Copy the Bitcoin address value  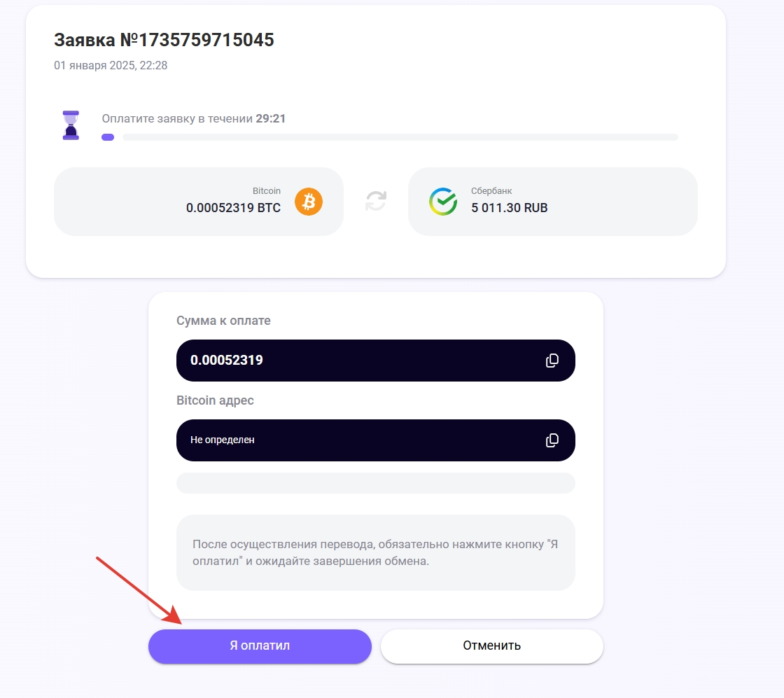[552, 440]
